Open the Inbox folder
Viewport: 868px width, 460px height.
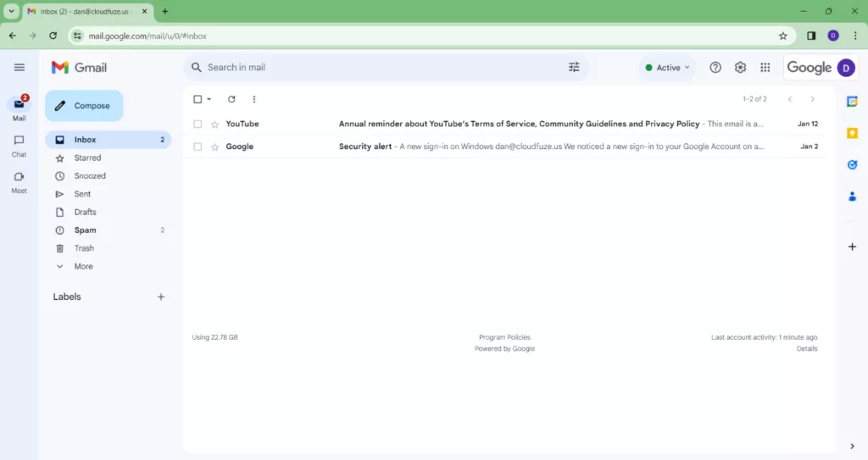pos(108,140)
